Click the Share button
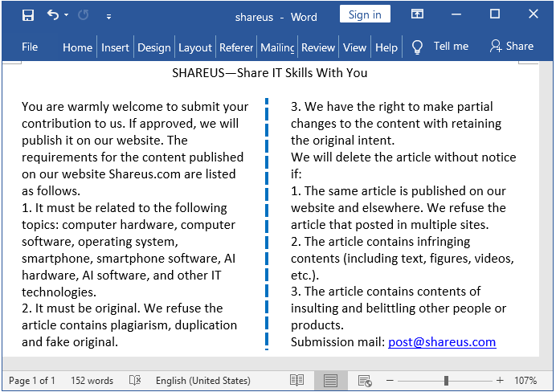556x392 pixels. point(512,47)
